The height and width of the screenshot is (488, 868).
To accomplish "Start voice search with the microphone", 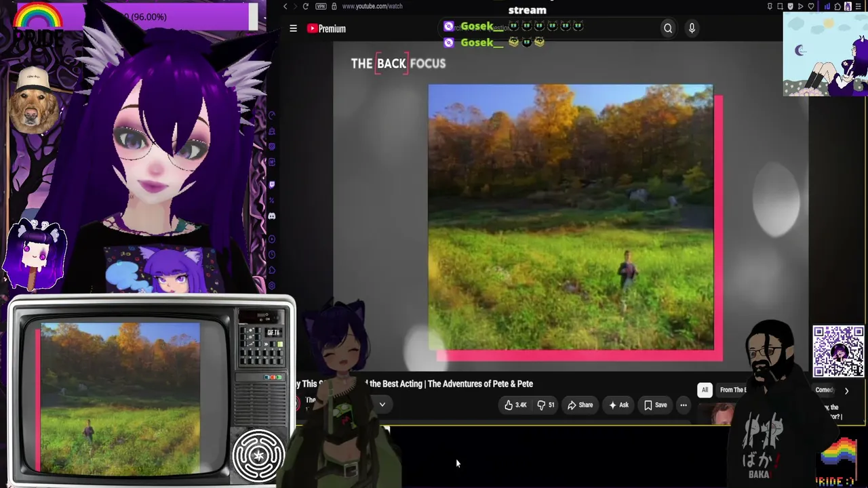I will [x=692, y=28].
